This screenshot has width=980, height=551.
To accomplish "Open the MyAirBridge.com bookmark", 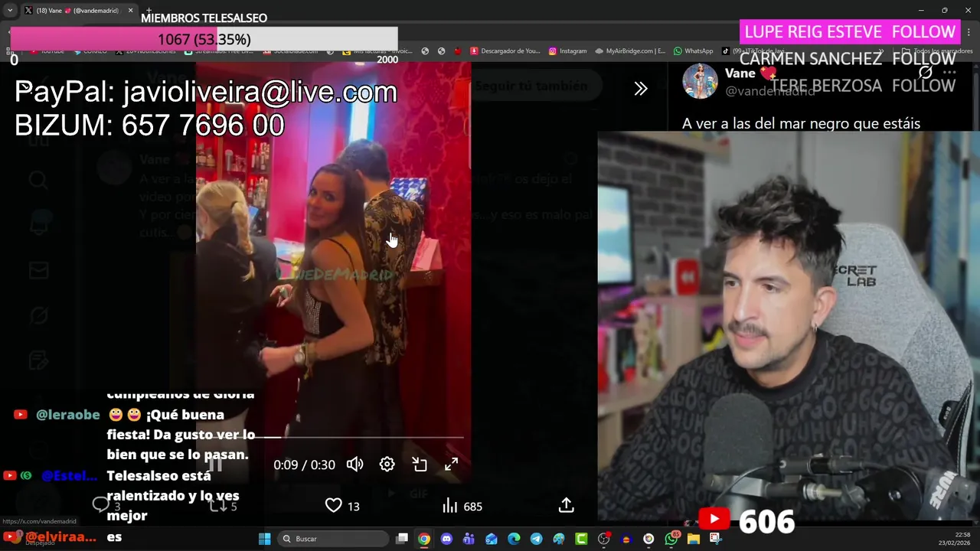I will coord(630,51).
